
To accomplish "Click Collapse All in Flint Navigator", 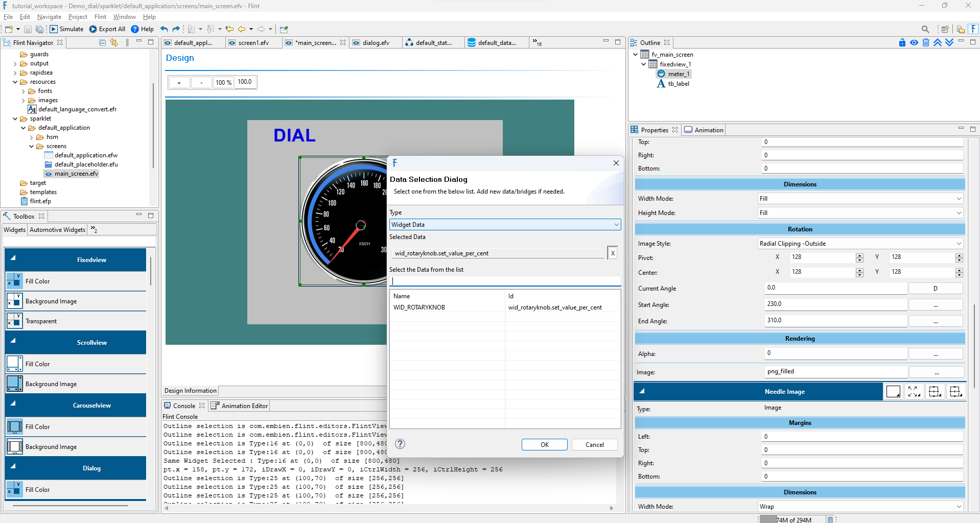I will click(102, 42).
